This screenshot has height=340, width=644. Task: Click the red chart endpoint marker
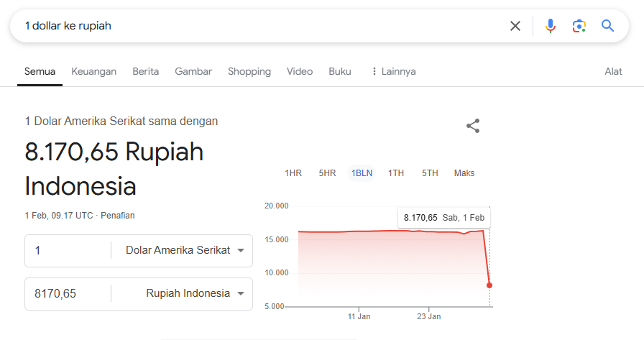click(x=489, y=285)
